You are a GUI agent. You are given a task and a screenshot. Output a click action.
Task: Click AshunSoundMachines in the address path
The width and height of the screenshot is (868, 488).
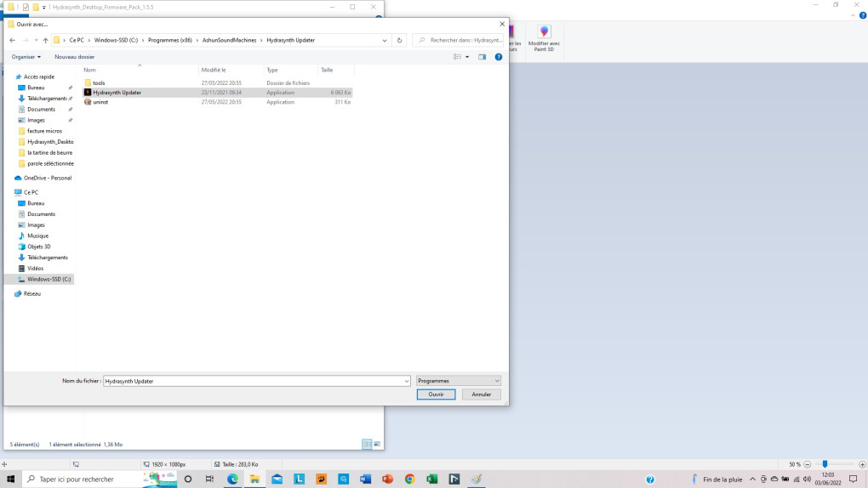229,41
